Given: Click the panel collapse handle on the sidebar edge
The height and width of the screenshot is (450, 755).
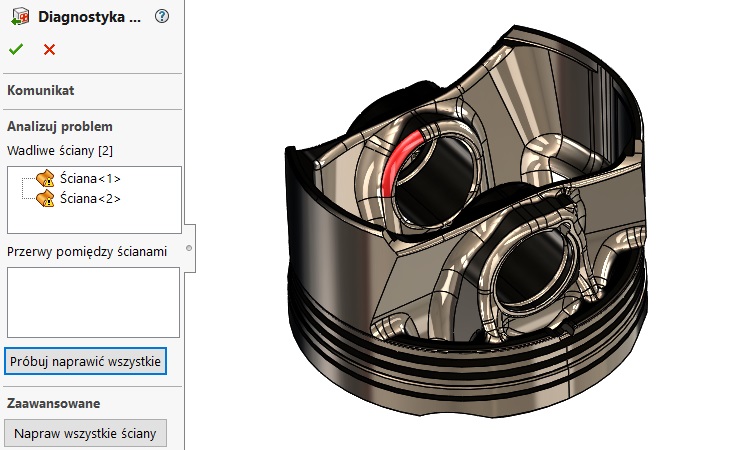Looking at the screenshot, I should pyautogui.click(x=189, y=248).
